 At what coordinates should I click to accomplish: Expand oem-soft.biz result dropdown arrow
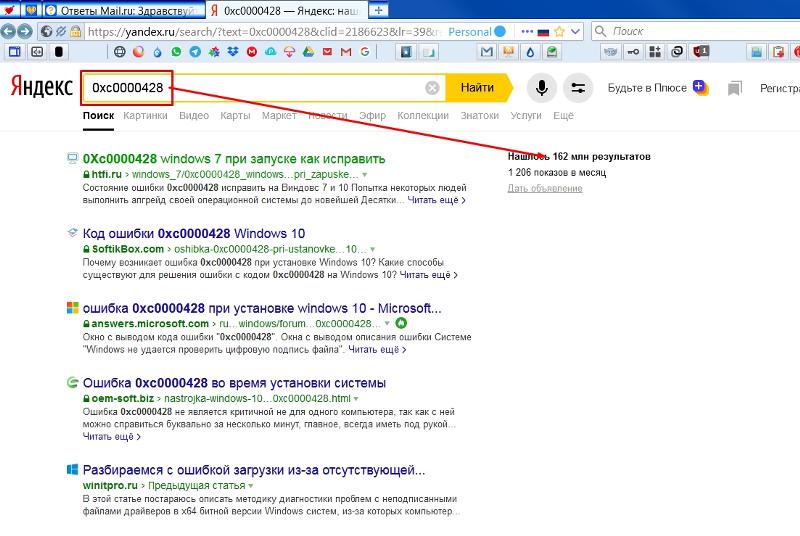(x=356, y=399)
